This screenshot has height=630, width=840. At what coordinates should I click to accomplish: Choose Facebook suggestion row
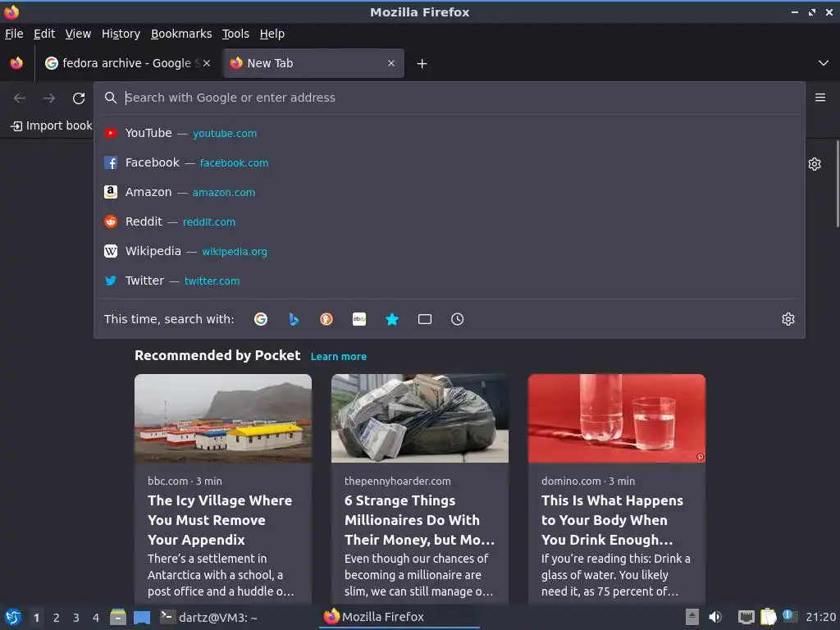(449, 163)
